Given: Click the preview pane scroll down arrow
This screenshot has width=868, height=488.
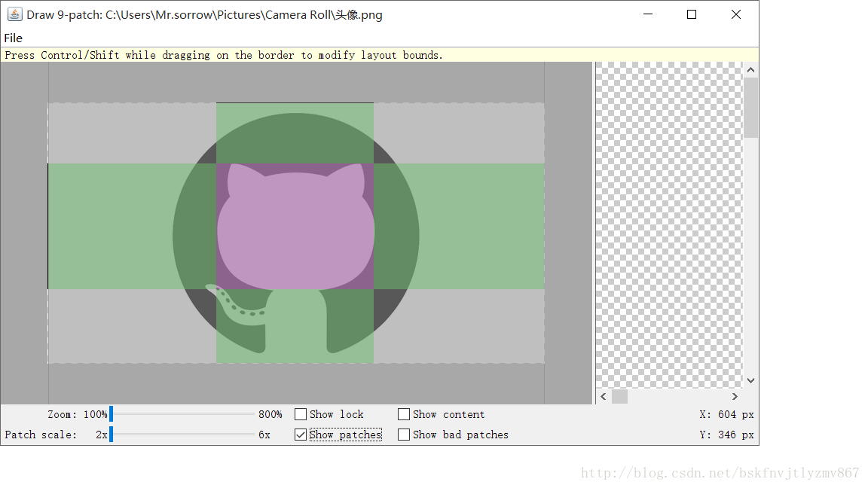Looking at the screenshot, I should pyautogui.click(x=750, y=380).
